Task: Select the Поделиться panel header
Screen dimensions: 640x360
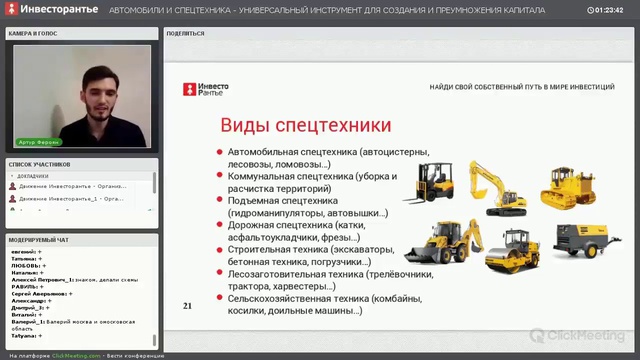Action: tap(399, 33)
